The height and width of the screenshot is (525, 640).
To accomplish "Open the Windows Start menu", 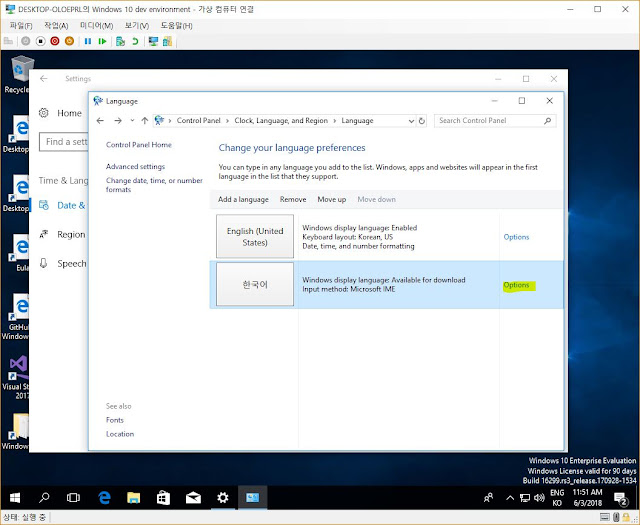I will (15, 498).
